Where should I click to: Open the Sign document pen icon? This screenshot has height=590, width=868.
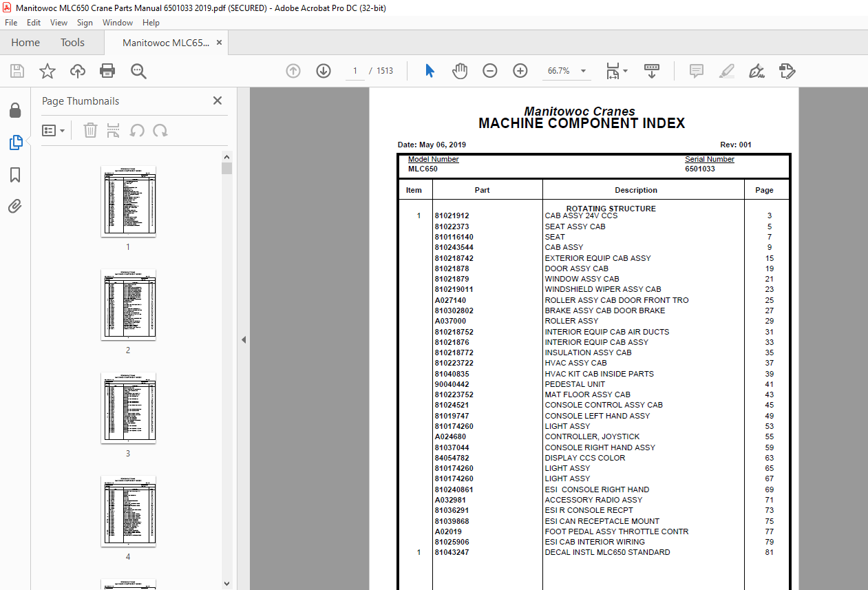point(757,71)
